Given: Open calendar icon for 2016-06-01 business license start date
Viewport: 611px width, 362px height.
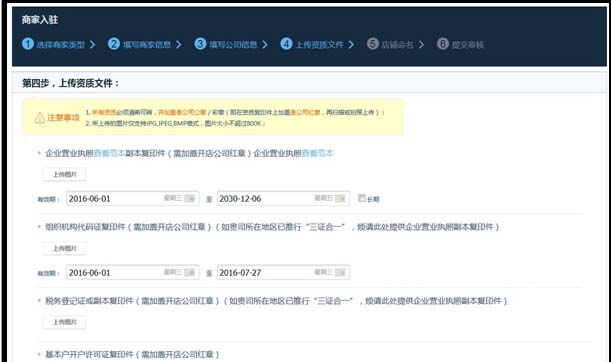Looking at the screenshot, I should coord(190,198).
